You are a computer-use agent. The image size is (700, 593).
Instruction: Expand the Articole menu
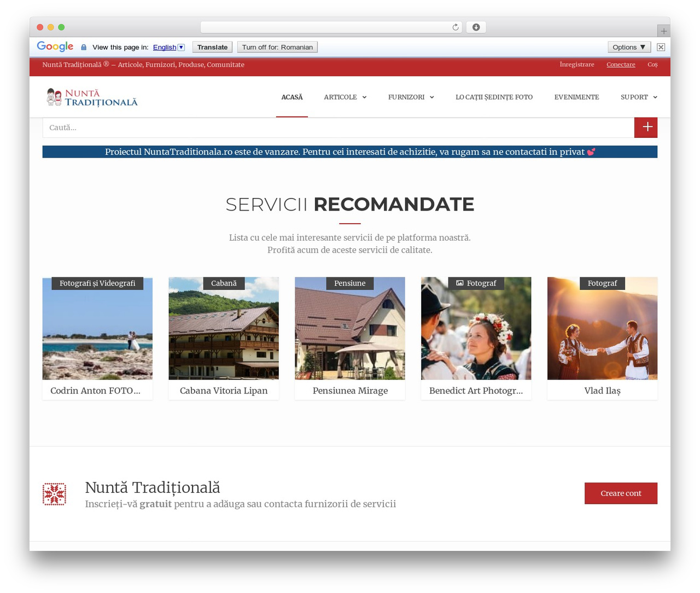coord(345,97)
